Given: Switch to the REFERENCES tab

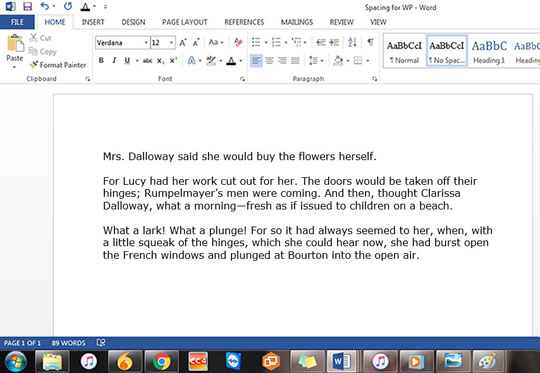Looking at the screenshot, I should point(244,22).
